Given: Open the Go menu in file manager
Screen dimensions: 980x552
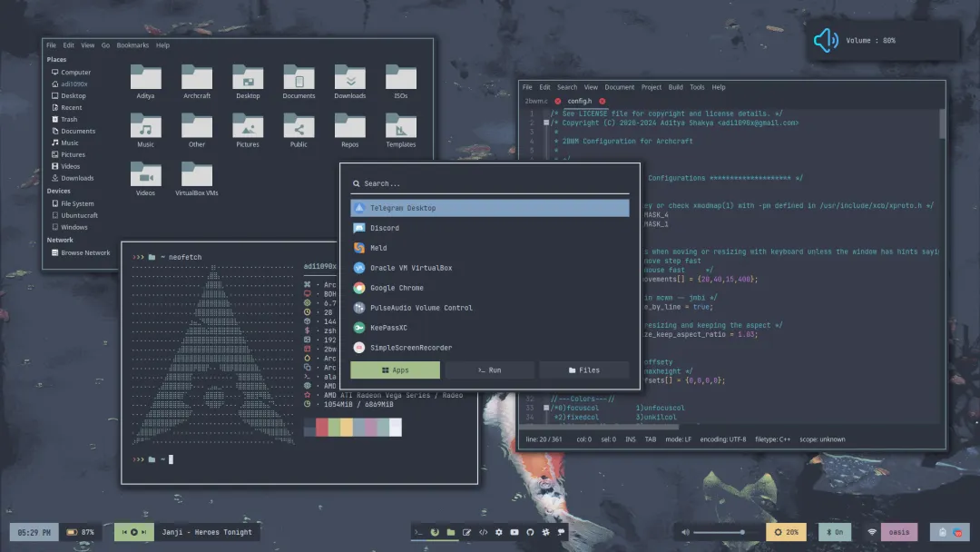Looking at the screenshot, I should point(105,45).
